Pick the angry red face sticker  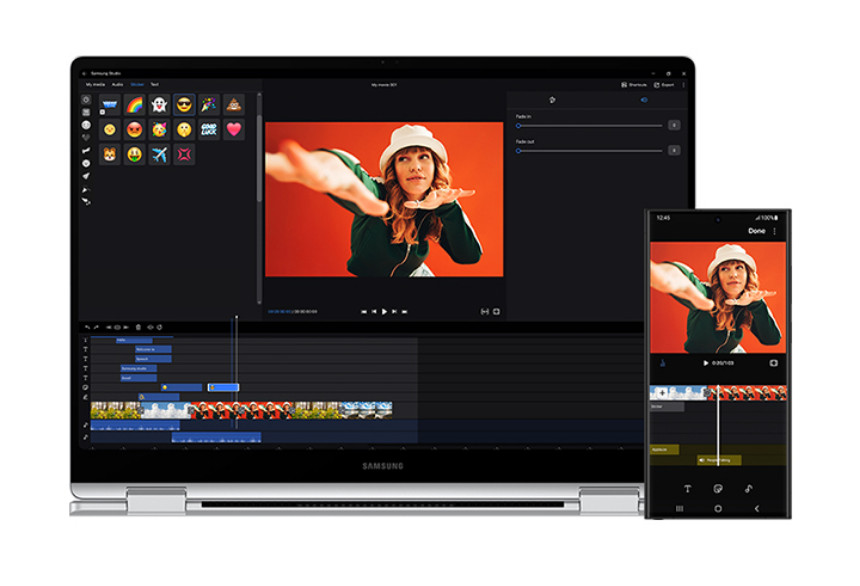coord(134,129)
